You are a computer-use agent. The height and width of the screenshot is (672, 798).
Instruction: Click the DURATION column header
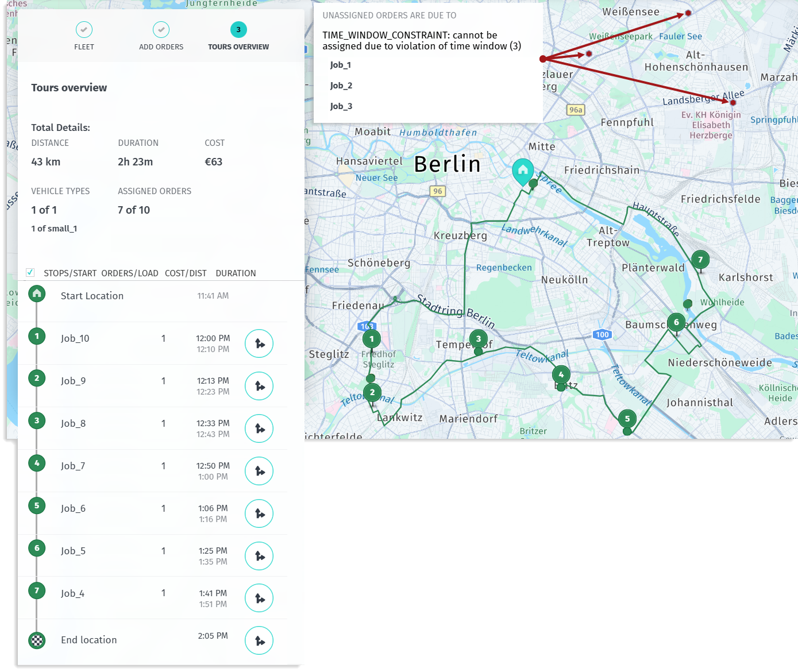[236, 273]
